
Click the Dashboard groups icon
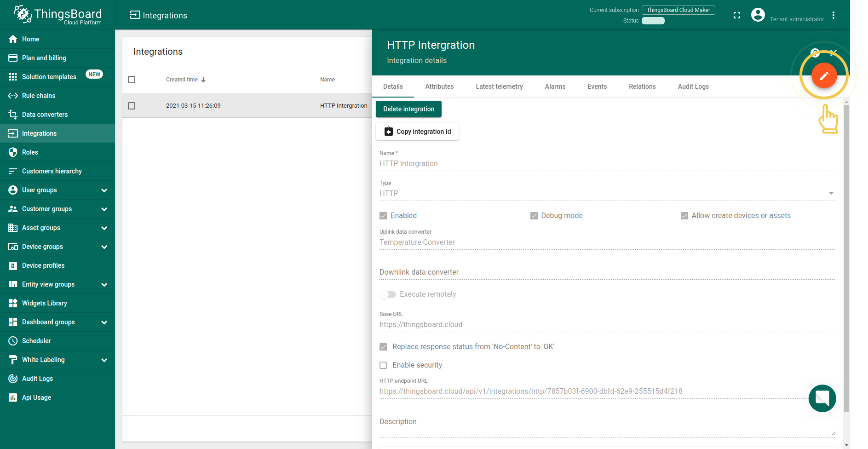coord(13,322)
